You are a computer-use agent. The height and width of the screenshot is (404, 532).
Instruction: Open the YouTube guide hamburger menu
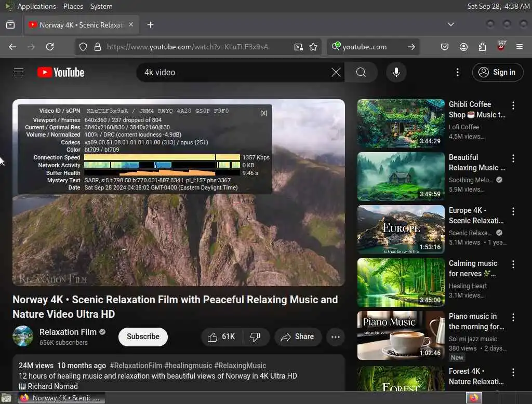coord(19,72)
